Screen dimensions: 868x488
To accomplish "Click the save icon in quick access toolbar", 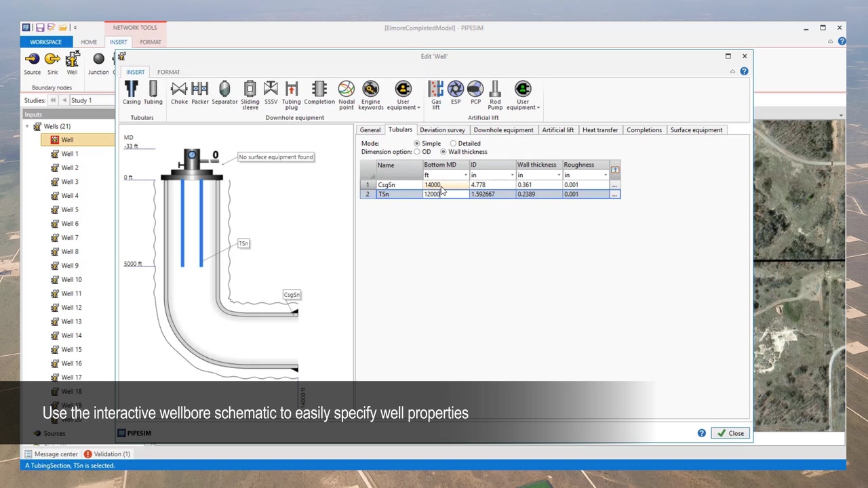I will [40, 28].
